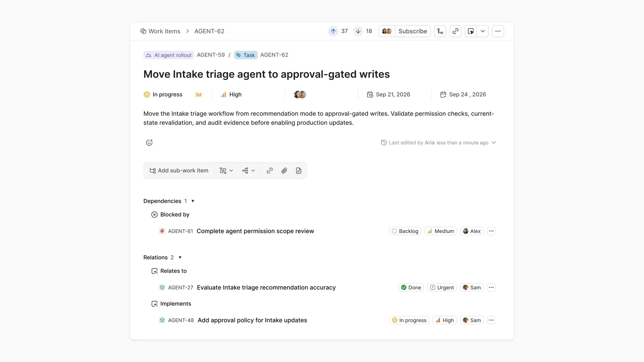Change the High priority field
Screen dimensions: 644x362
(231, 95)
